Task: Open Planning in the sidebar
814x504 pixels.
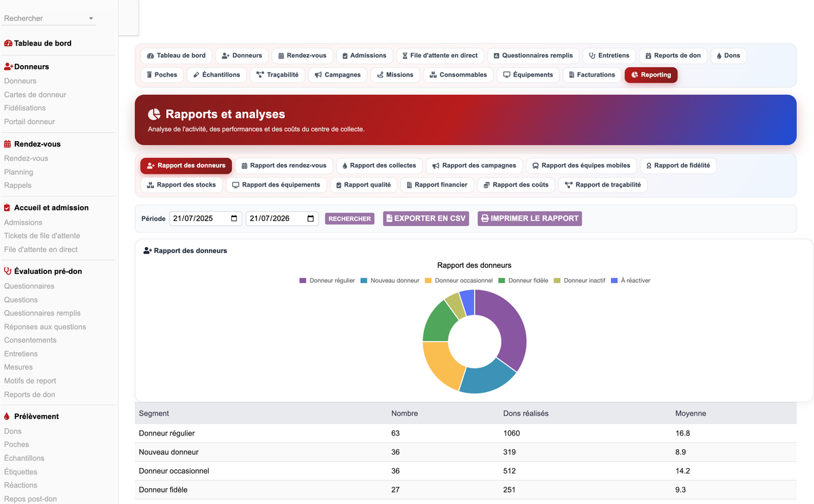Action: (x=19, y=172)
